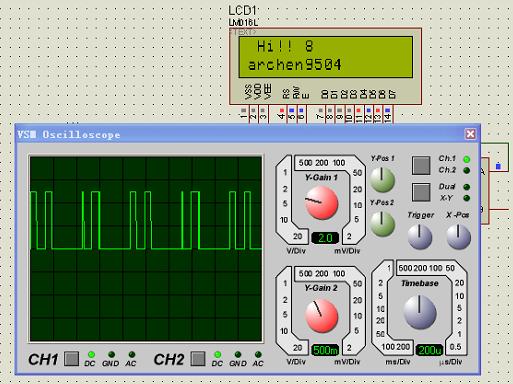Toggle the Ch.1/Ch.2 selector button
Screen dimensions: 513x384
point(421,165)
